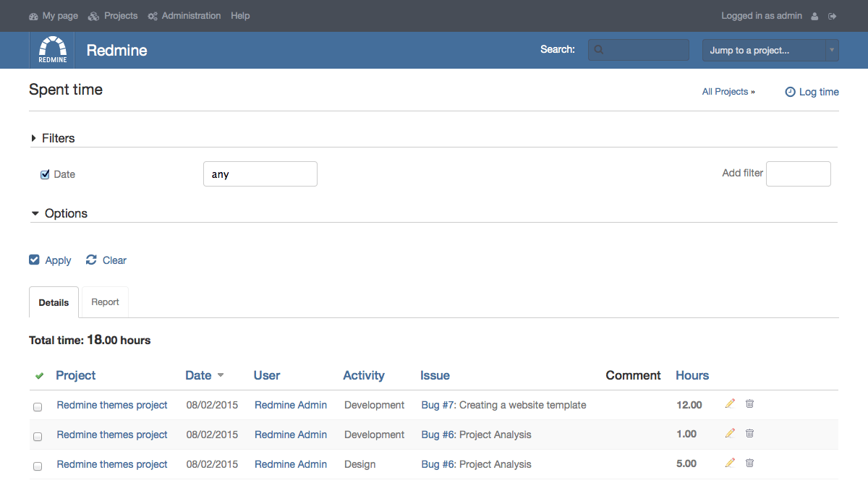The height and width of the screenshot is (496, 868).
Task: Click the 12.00 hours value
Action: (x=689, y=405)
